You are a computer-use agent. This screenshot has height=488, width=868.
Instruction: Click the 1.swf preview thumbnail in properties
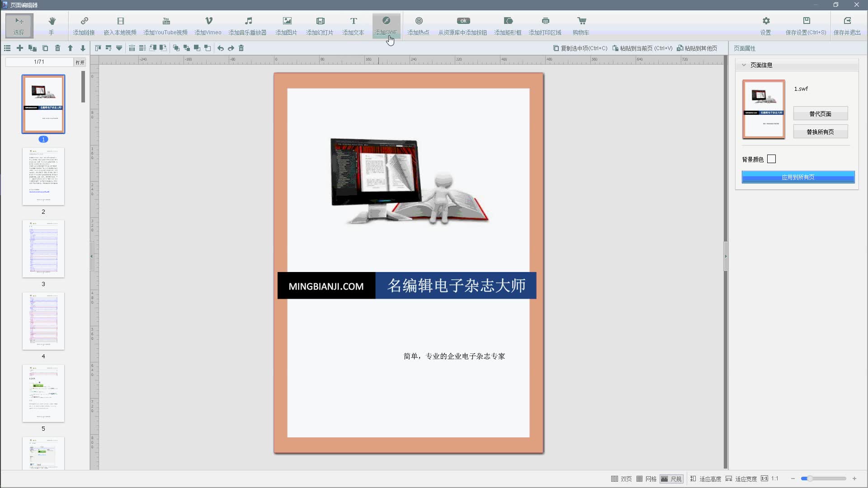click(x=764, y=109)
